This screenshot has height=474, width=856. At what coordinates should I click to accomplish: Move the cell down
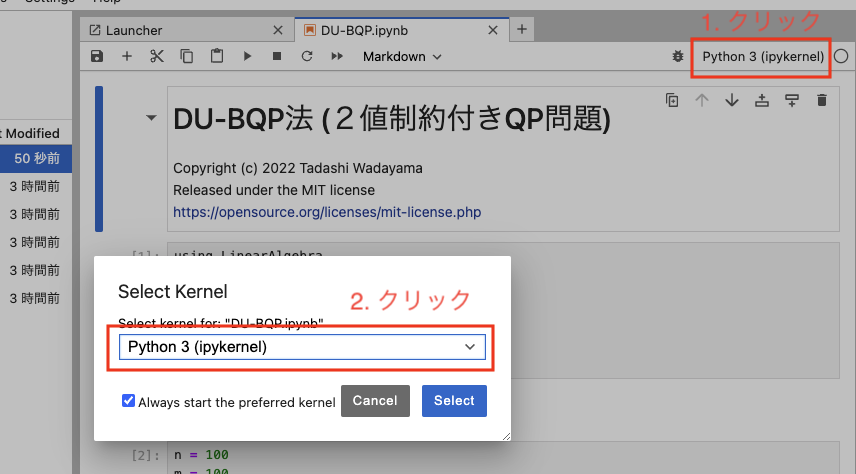pyautogui.click(x=732, y=100)
